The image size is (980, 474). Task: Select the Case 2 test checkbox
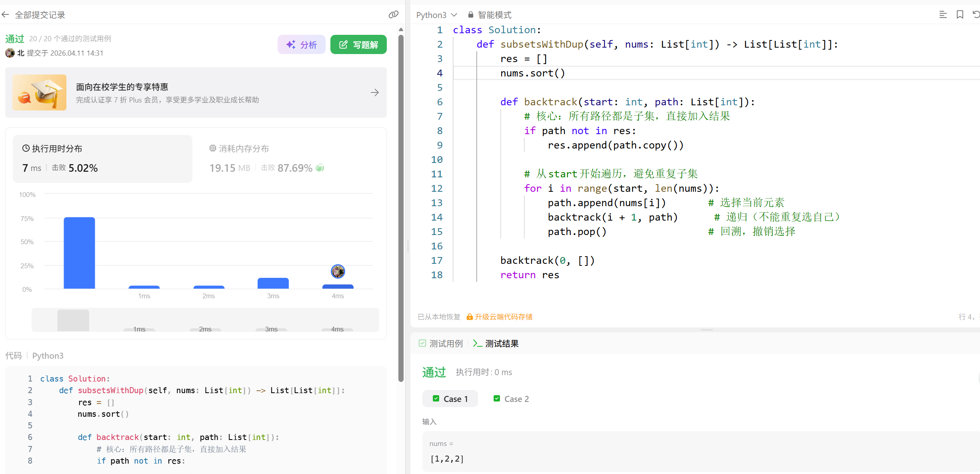497,399
